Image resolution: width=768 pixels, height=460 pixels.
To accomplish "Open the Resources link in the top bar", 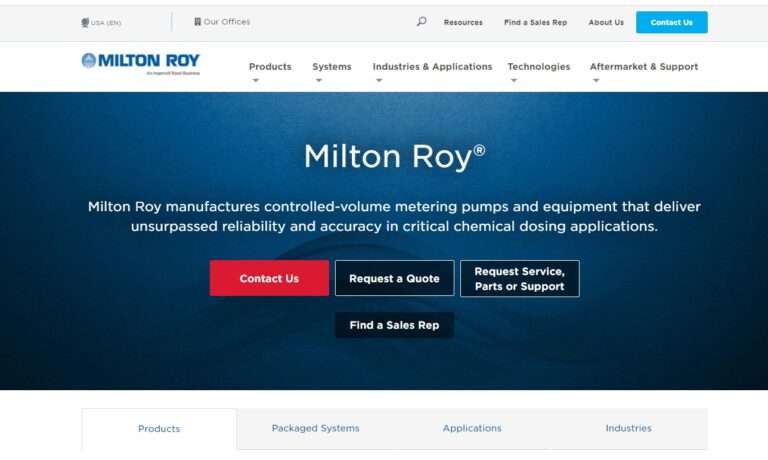I will pos(463,22).
